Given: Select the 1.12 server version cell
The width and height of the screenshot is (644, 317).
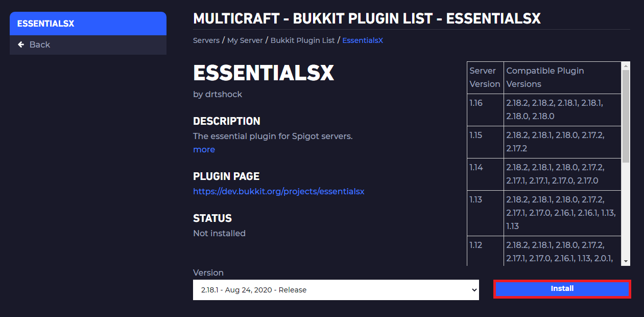Looking at the screenshot, I should click(476, 245).
